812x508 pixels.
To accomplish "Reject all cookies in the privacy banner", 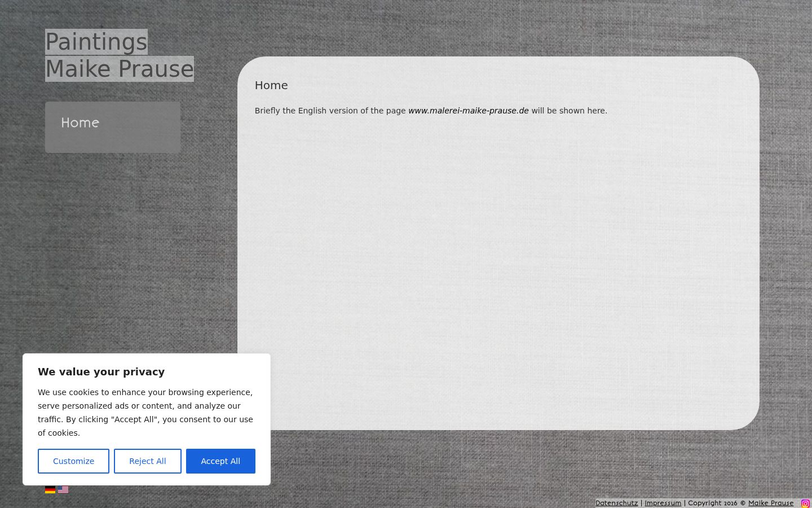I will (148, 461).
